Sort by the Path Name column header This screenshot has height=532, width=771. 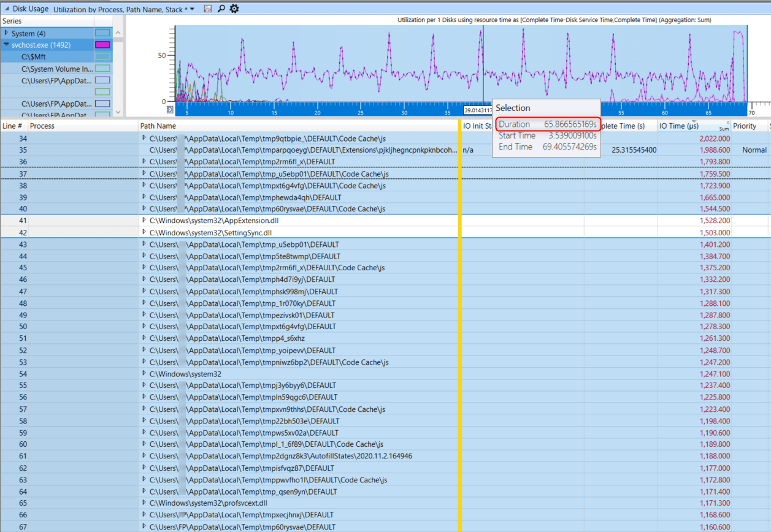click(x=158, y=126)
